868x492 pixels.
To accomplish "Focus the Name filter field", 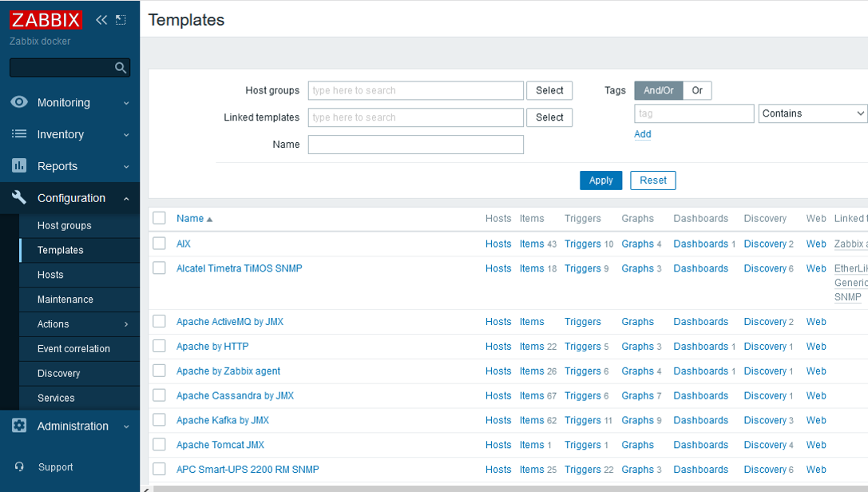I will click(x=416, y=145).
